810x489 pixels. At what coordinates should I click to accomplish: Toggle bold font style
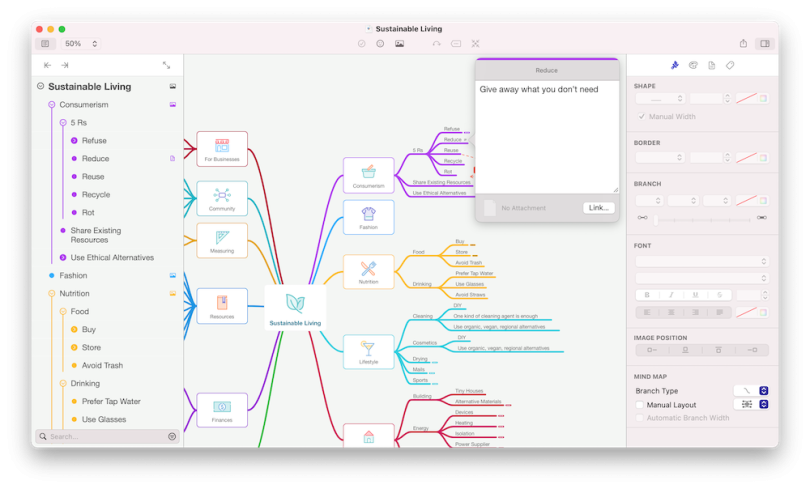647,295
